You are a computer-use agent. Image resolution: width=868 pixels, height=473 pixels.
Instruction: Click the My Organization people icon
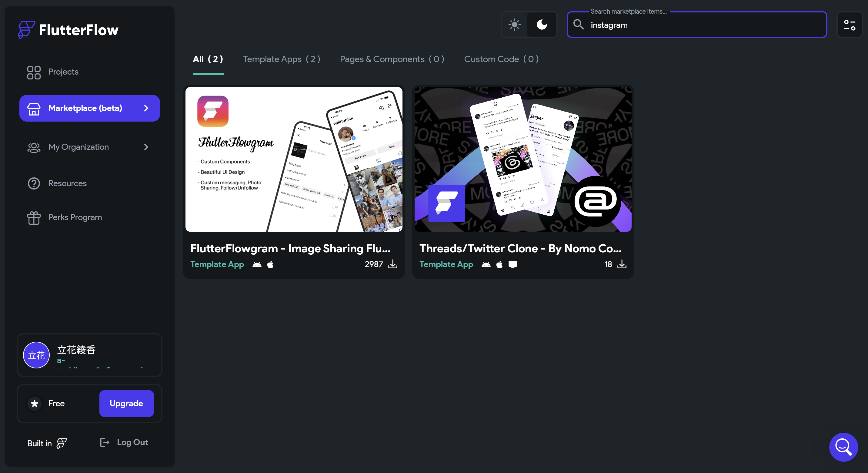[34, 147]
